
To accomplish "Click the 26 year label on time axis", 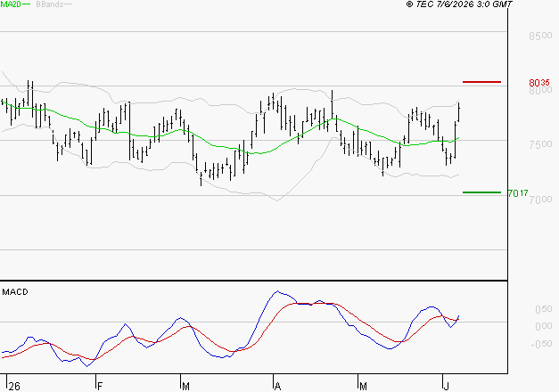I will coord(14,386).
